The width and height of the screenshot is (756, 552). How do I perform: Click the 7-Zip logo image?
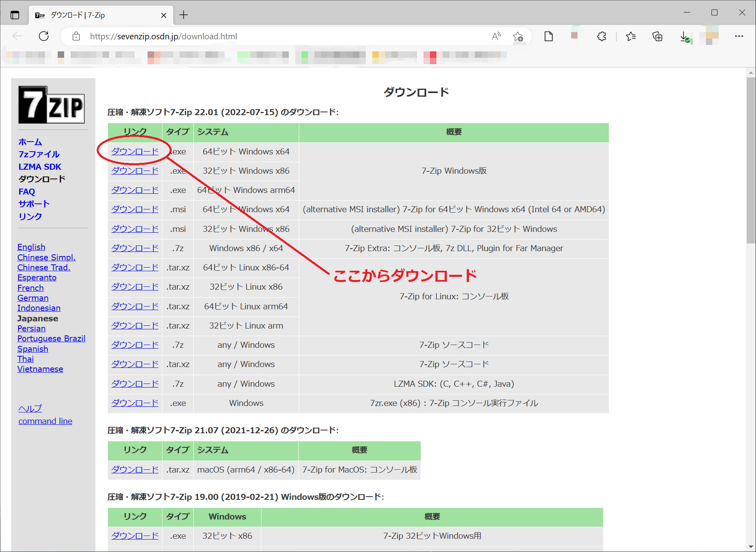pos(51,105)
